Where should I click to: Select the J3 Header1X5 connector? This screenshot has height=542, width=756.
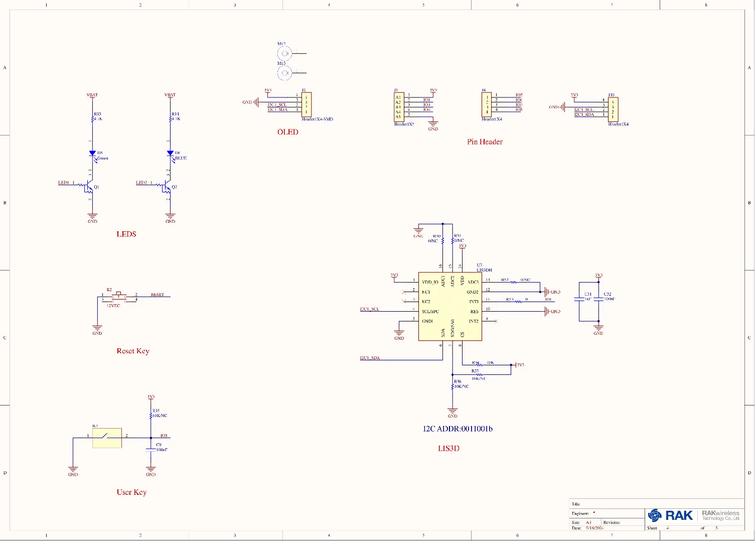pyautogui.click(x=398, y=107)
